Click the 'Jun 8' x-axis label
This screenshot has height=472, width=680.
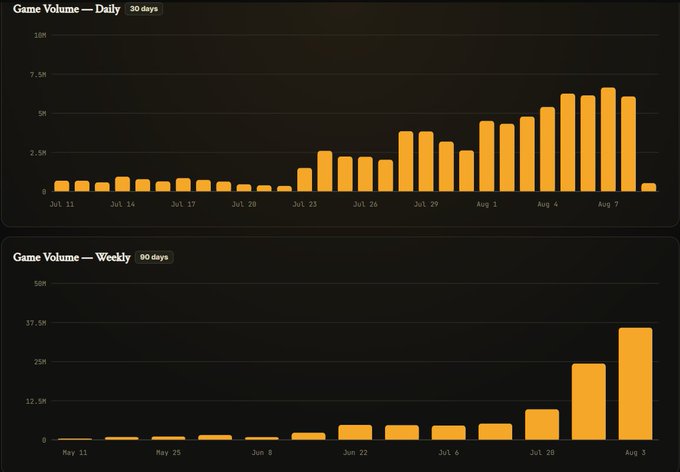262,452
